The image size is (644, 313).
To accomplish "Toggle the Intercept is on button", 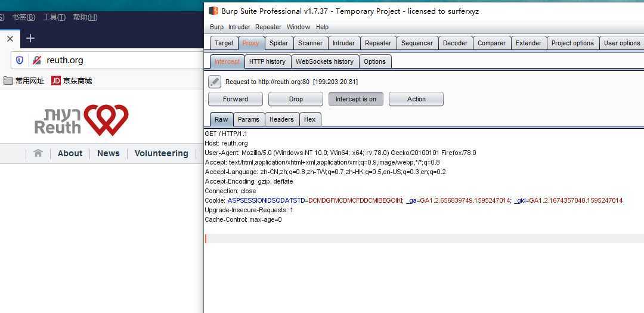I will (x=355, y=99).
